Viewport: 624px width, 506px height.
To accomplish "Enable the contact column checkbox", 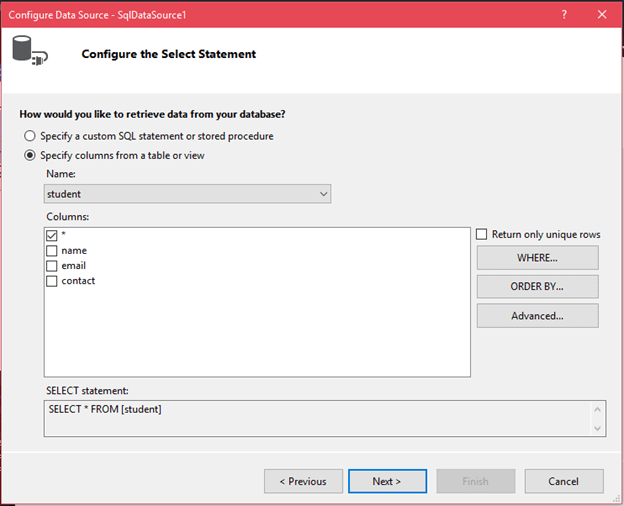I will pyautogui.click(x=52, y=281).
